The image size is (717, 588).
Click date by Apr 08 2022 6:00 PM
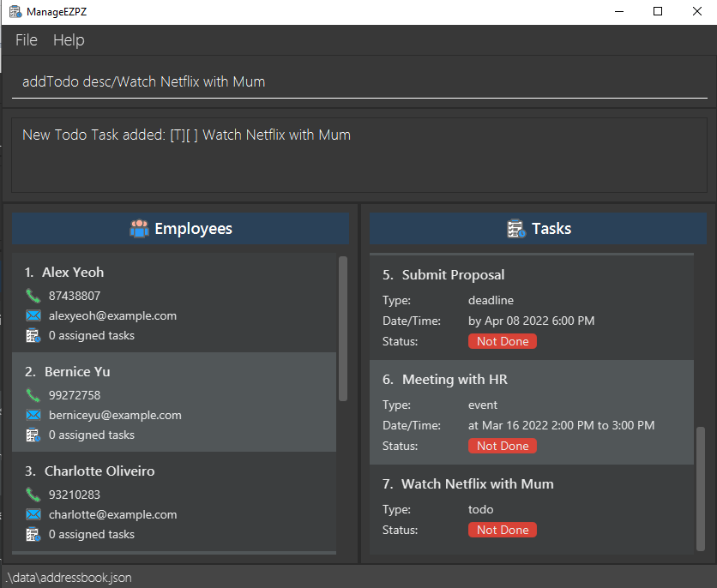pyautogui.click(x=532, y=321)
